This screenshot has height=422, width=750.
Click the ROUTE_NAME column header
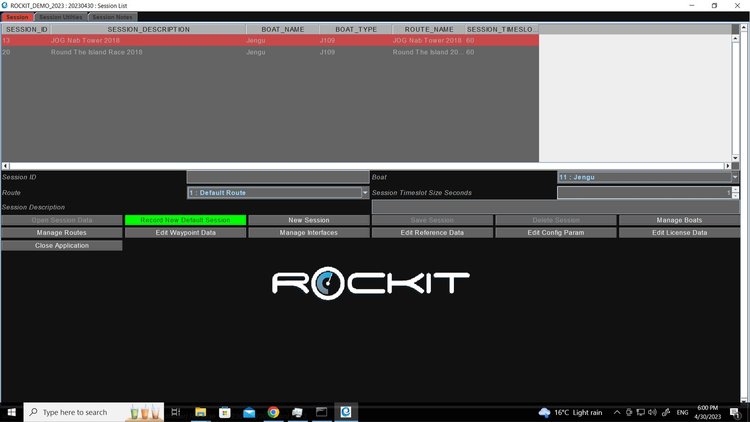click(429, 29)
